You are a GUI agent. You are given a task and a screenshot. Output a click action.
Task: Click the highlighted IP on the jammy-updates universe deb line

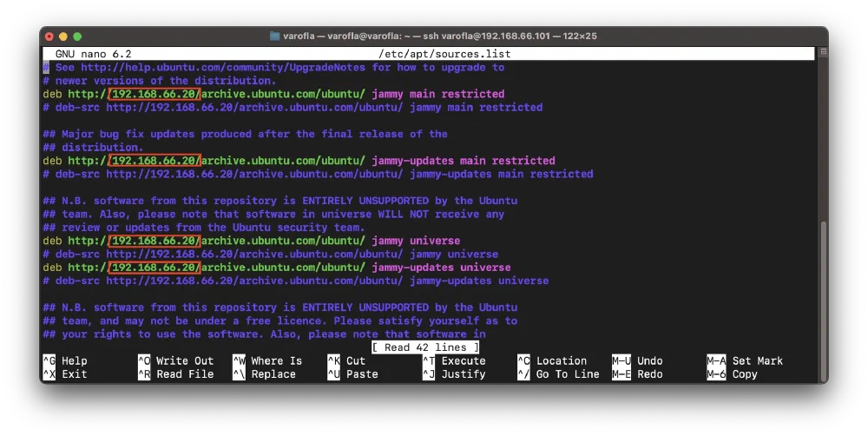click(155, 268)
